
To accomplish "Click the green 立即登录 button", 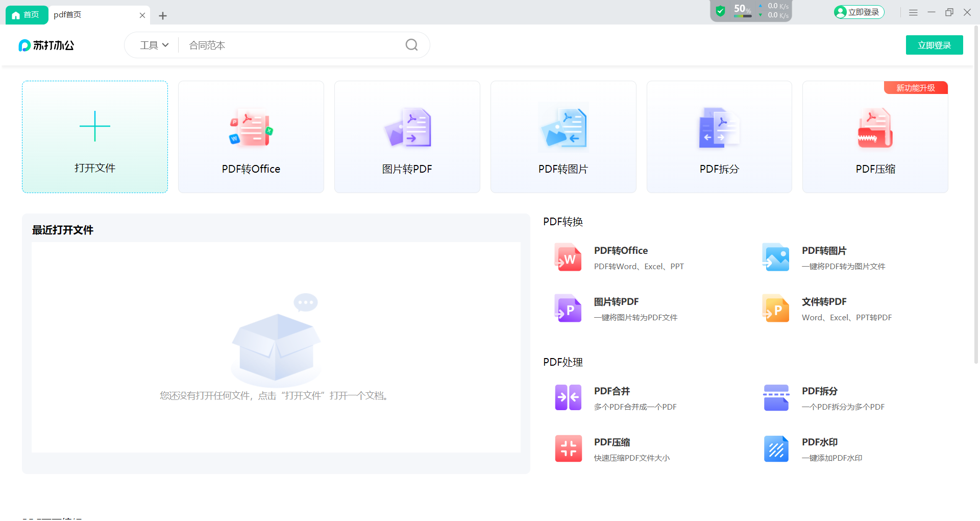I will pyautogui.click(x=935, y=45).
